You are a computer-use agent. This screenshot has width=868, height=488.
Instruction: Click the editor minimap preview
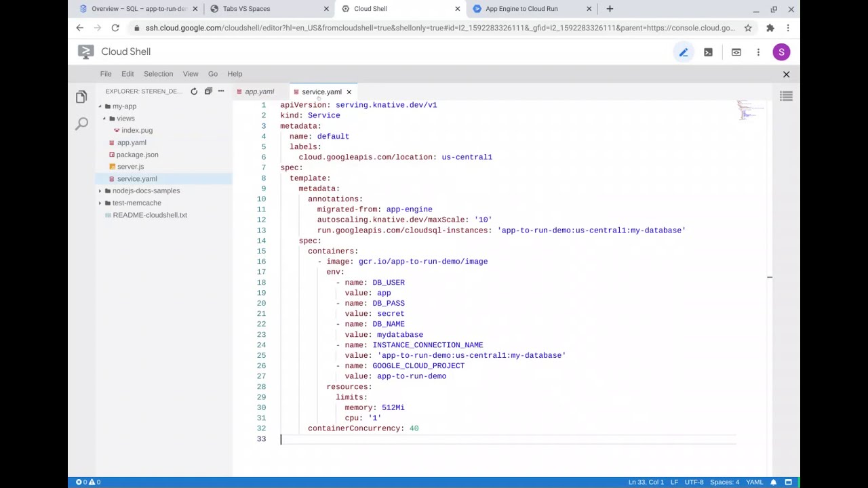pyautogui.click(x=751, y=110)
